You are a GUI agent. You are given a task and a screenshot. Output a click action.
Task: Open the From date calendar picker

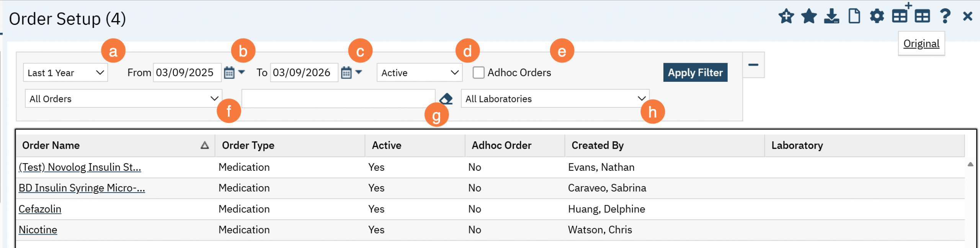(229, 73)
